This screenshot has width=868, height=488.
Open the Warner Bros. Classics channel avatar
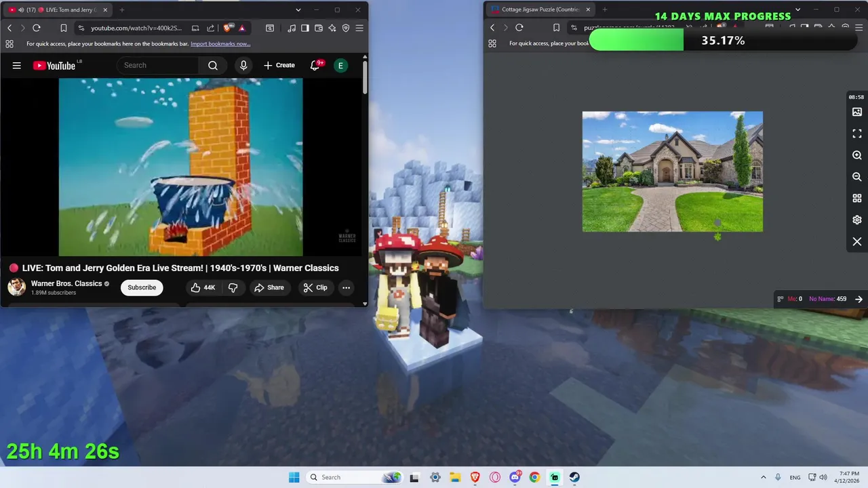16,287
